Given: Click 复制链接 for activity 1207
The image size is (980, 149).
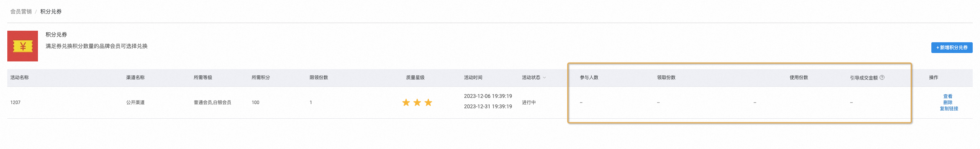Looking at the screenshot, I should pyautogui.click(x=949, y=109).
